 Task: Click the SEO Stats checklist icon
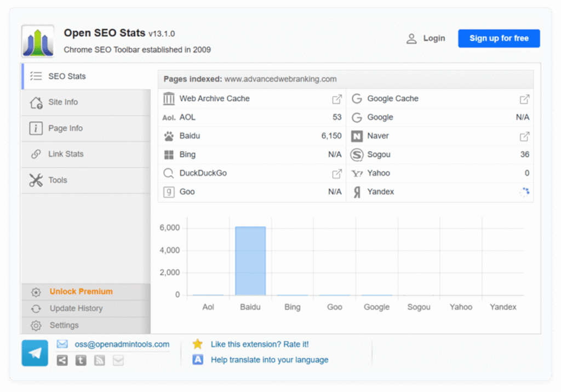click(36, 76)
